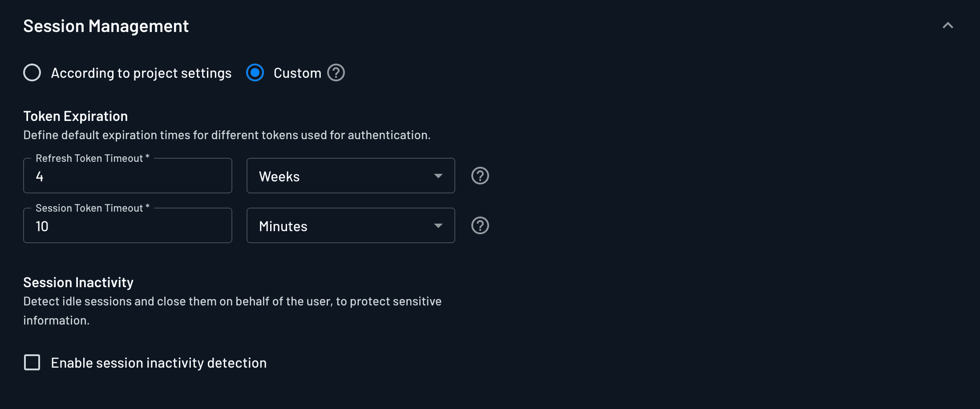Select the Custom session management option

point(255,72)
